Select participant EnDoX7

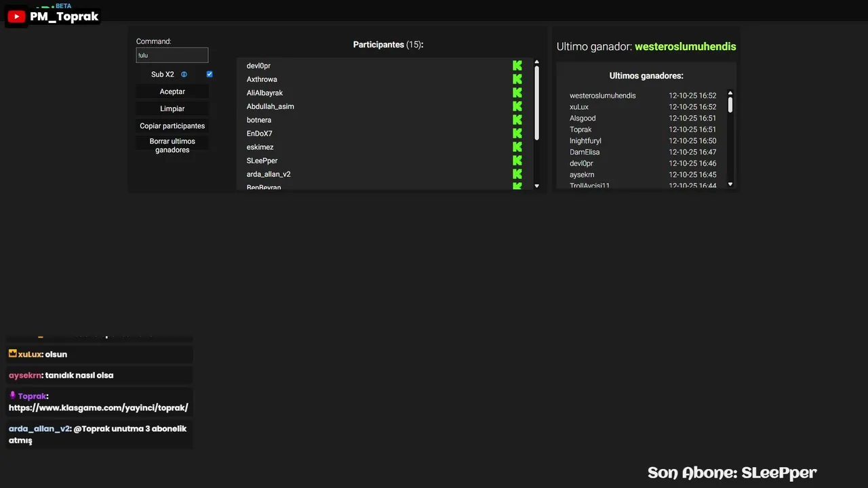tap(260, 134)
